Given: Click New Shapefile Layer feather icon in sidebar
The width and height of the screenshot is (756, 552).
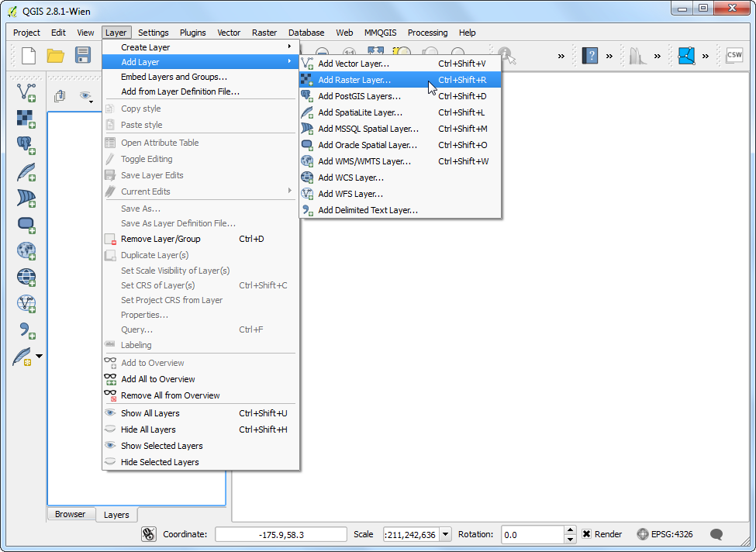Looking at the screenshot, I should coord(22,357).
